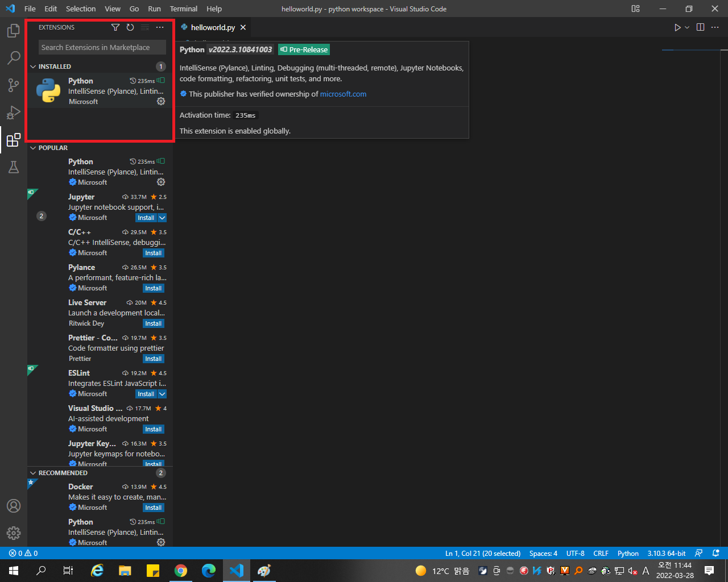Focus Search Extensions in Marketplace field

tap(102, 47)
